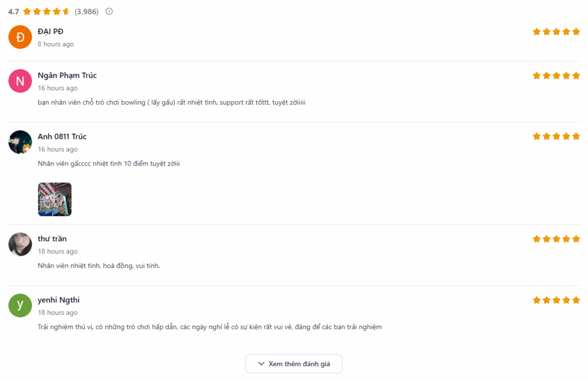The height and width of the screenshot is (381, 588).
Task: Click ĐẠI PĐ's orange avatar icon
Action: click(x=20, y=37)
